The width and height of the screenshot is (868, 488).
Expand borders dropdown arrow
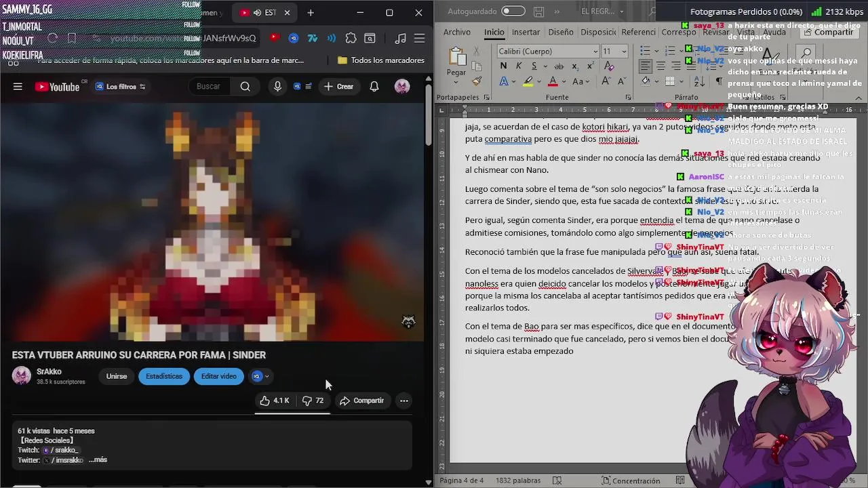(680, 81)
